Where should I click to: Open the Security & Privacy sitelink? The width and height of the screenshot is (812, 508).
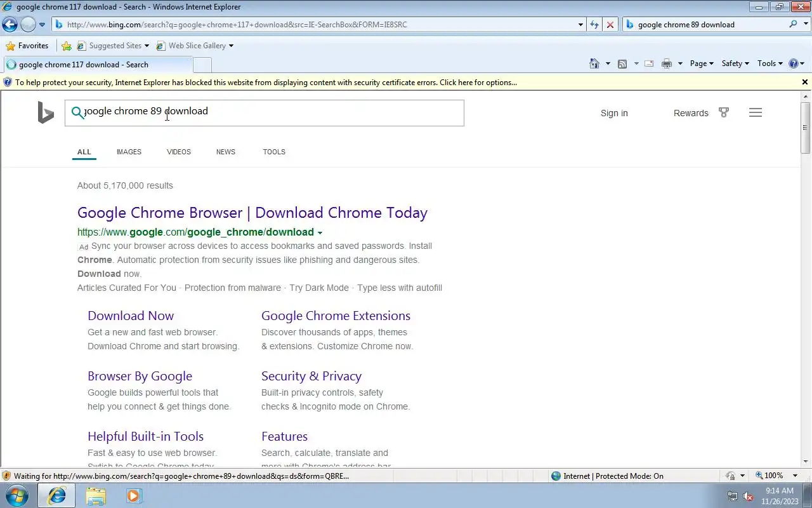click(x=311, y=376)
